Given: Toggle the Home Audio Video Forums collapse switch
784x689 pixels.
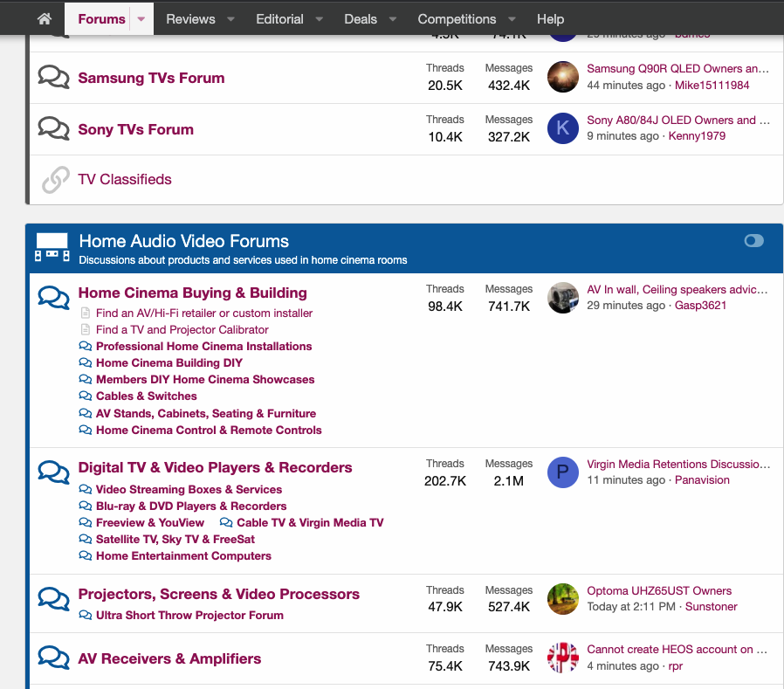Looking at the screenshot, I should click(x=753, y=241).
